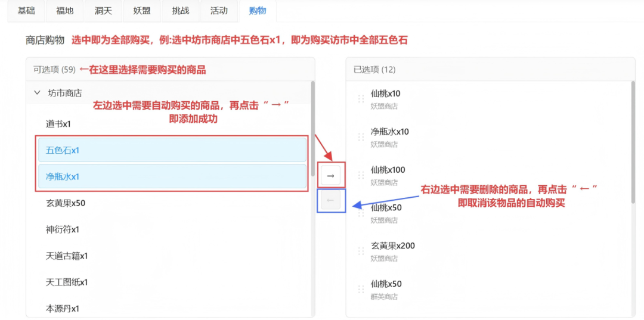Screen dimensions: 644x320
Task: Deselect the highlighted 五色石x1 item
Action: click(172, 150)
